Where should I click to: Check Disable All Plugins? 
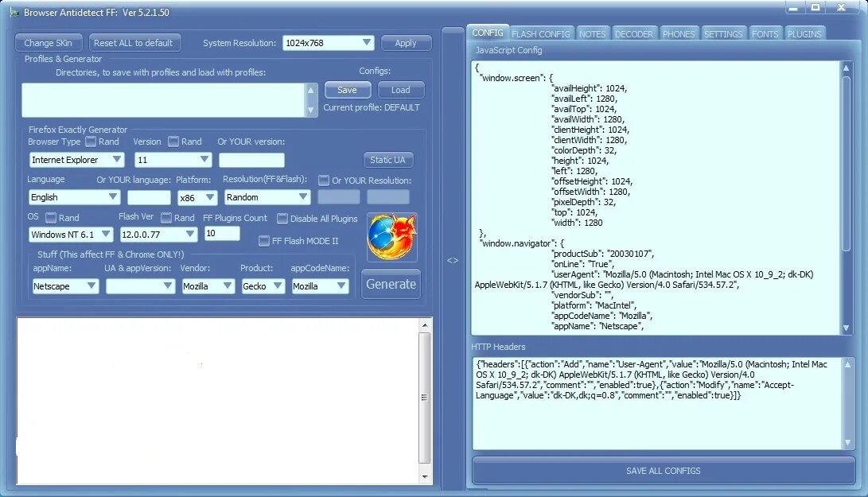click(282, 219)
